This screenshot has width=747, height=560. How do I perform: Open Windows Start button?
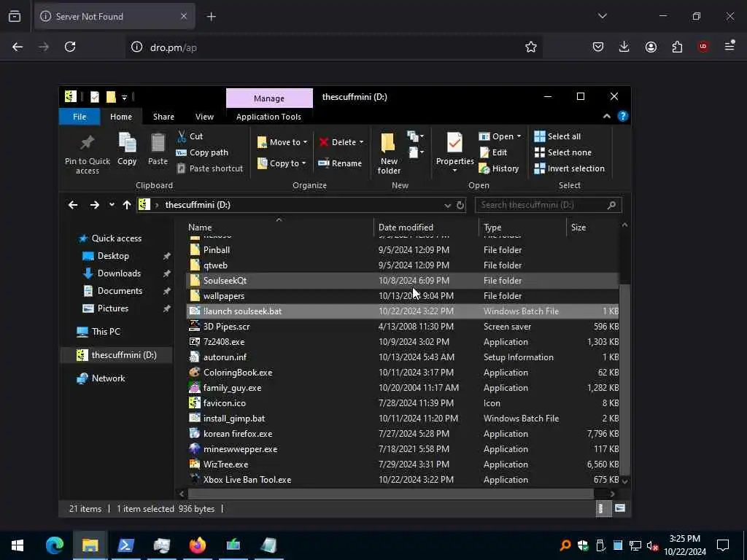point(18,545)
